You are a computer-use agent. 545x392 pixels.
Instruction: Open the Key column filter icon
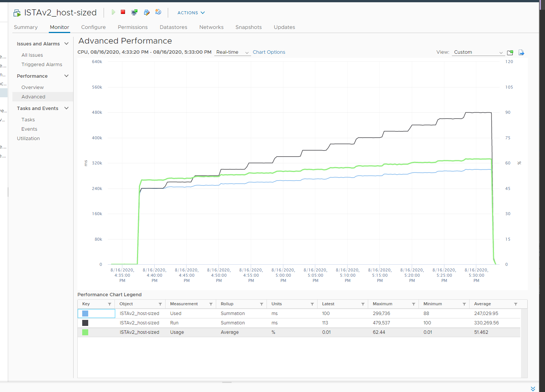[110, 304]
